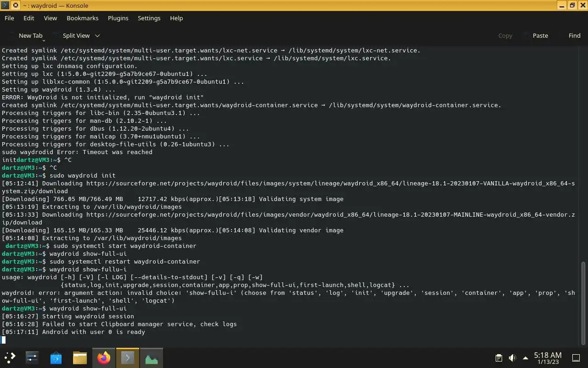The width and height of the screenshot is (588, 368).
Task: Open the clock showing 5:18 AM
Action: point(548,358)
